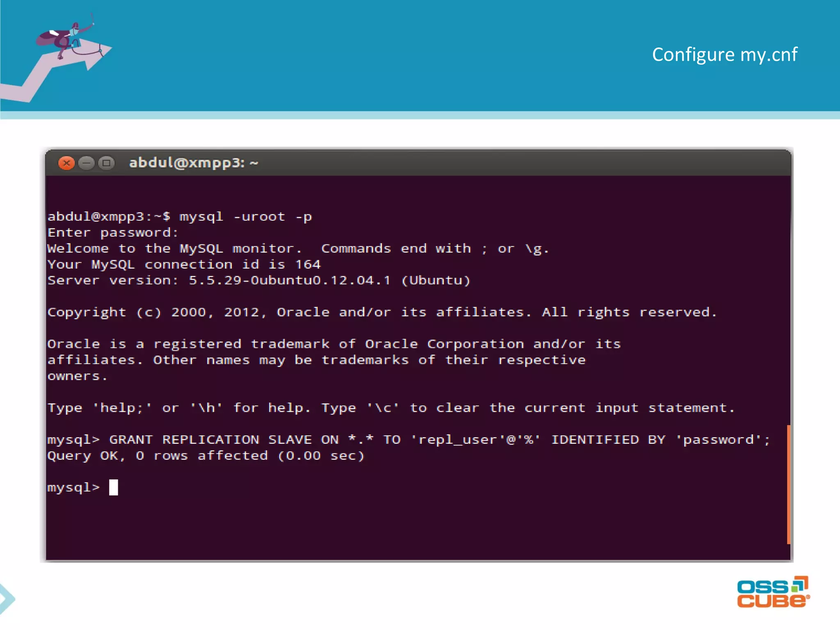Click 'Oracle is a registered trademark' line

coord(334,344)
